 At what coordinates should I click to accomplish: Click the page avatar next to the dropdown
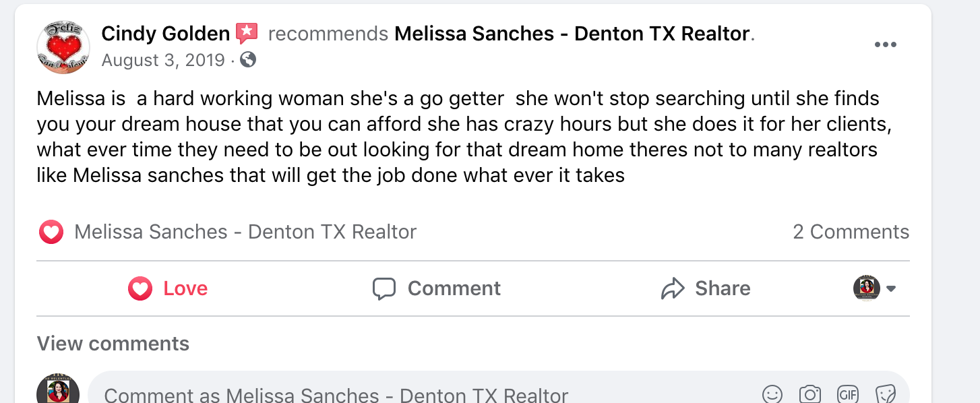[x=866, y=288]
